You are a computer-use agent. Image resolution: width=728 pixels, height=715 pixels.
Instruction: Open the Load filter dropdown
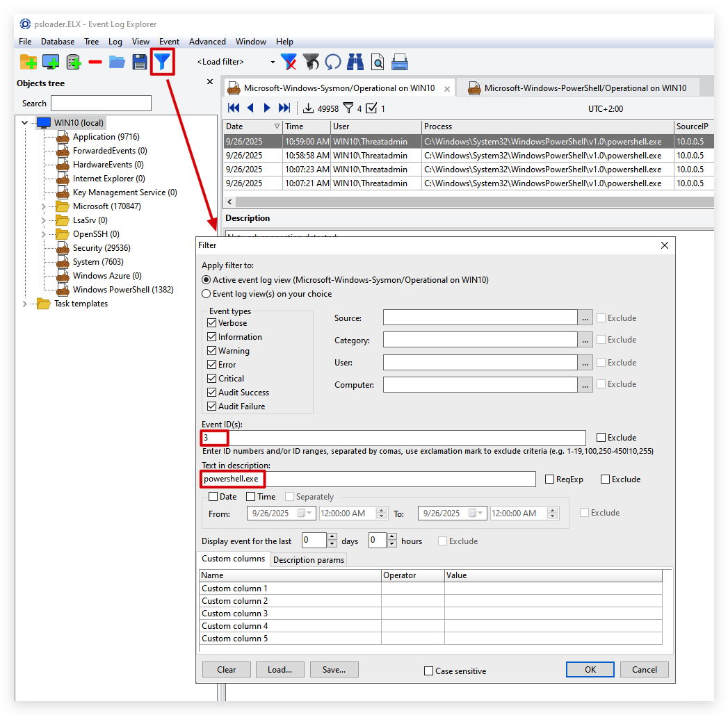273,62
